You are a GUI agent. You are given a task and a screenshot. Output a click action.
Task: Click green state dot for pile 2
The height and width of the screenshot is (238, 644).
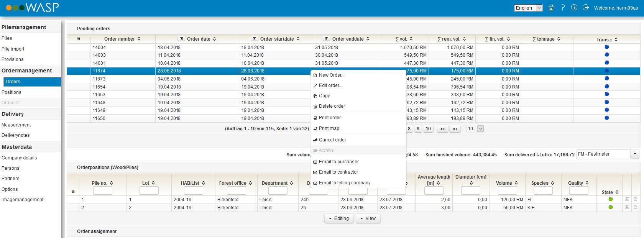point(611,207)
